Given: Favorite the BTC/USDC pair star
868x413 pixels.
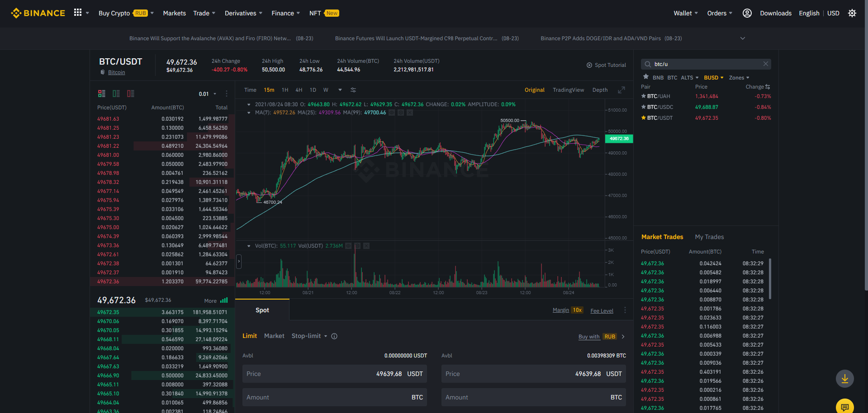Looking at the screenshot, I should [x=644, y=107].
